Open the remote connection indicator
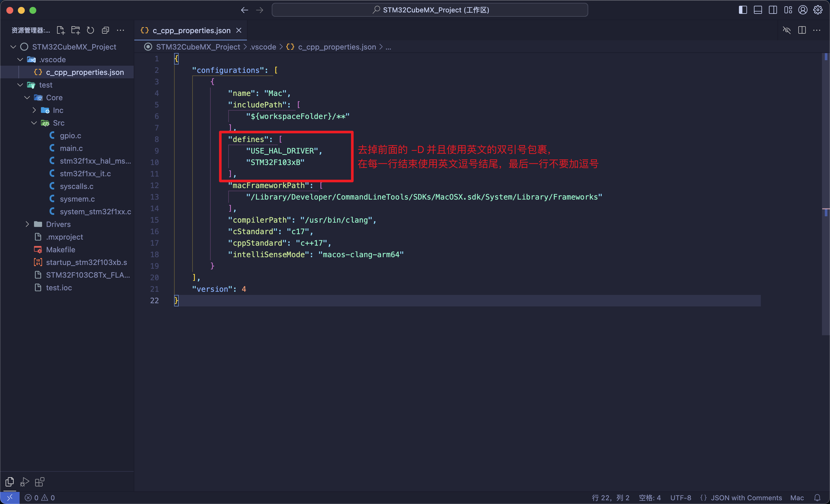 coord(10,497)
